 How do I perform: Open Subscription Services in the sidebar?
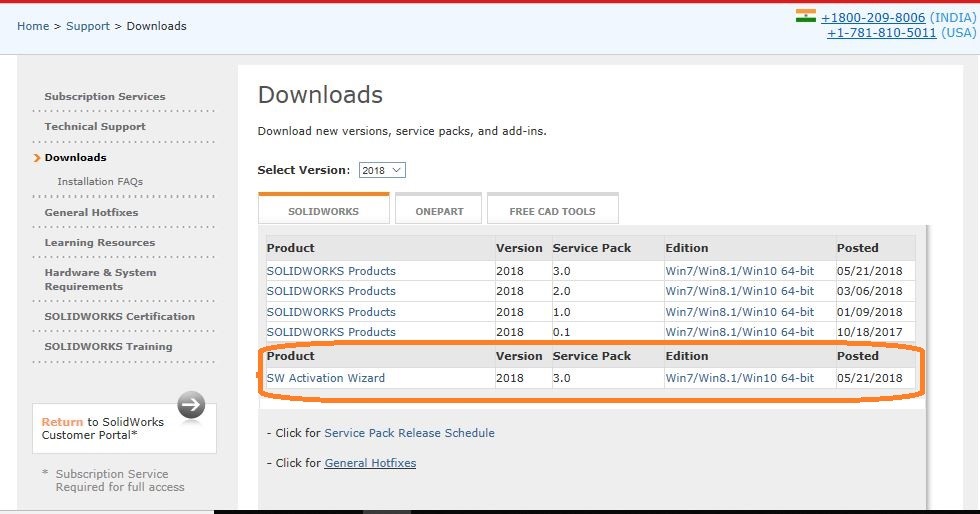coord(105,96)
